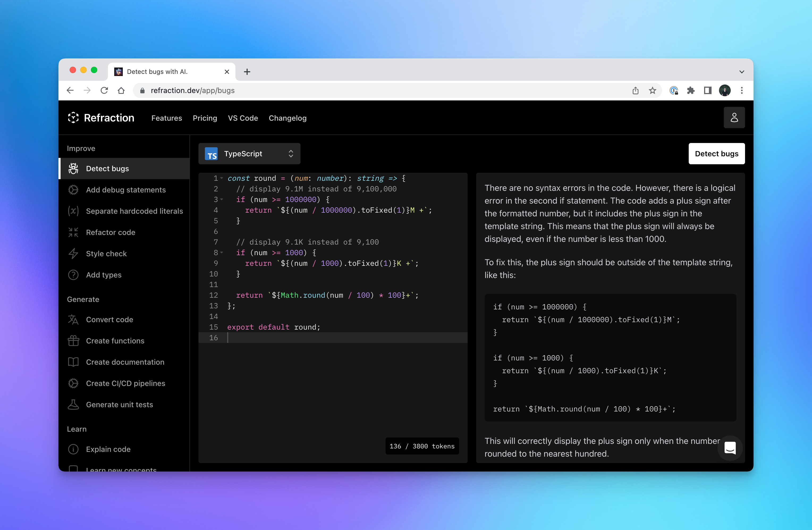Click the 'export default round;' code line

(x=274, y=327)
